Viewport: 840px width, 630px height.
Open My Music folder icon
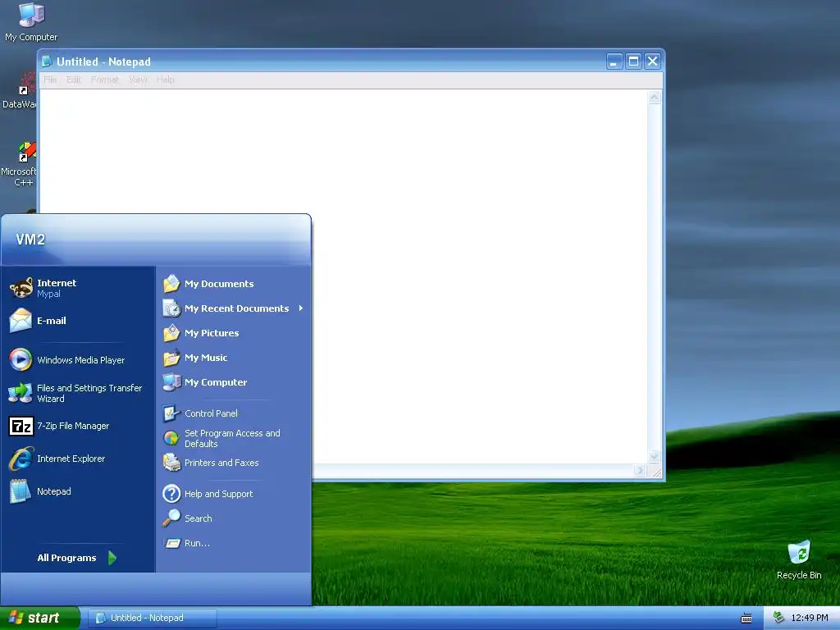click(x=171, y=358)
